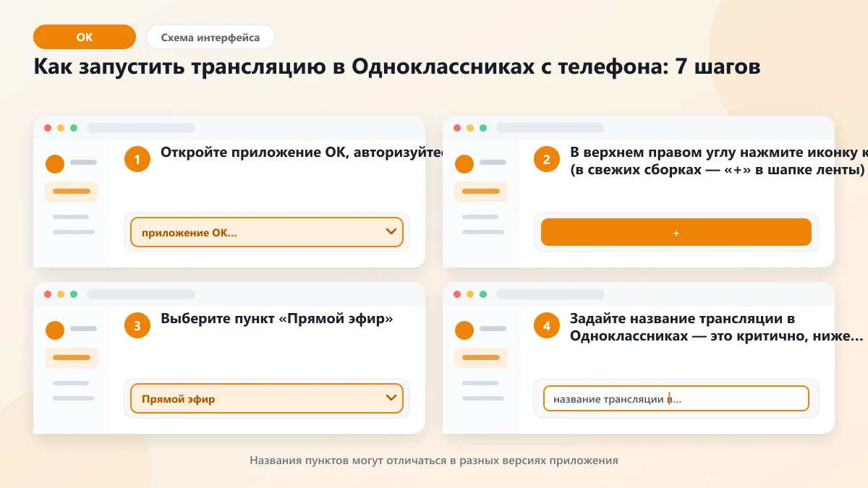The image size is (868, 488).
Task: Click the text Задайте название трансляции в
Action: click(x=683, y=319)
